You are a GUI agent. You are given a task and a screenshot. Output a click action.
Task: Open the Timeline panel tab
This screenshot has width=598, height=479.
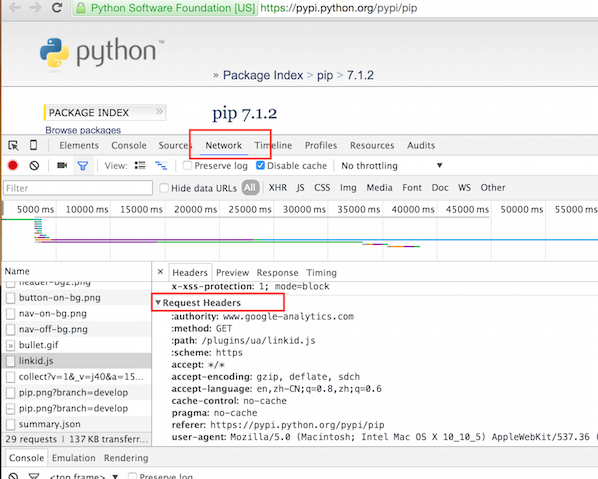click(x=273, y=145)
